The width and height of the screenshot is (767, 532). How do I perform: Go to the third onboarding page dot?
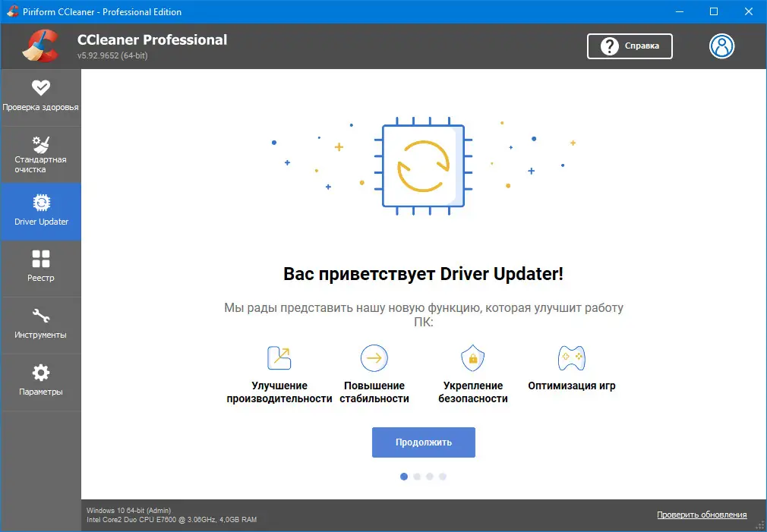[430, 477]
